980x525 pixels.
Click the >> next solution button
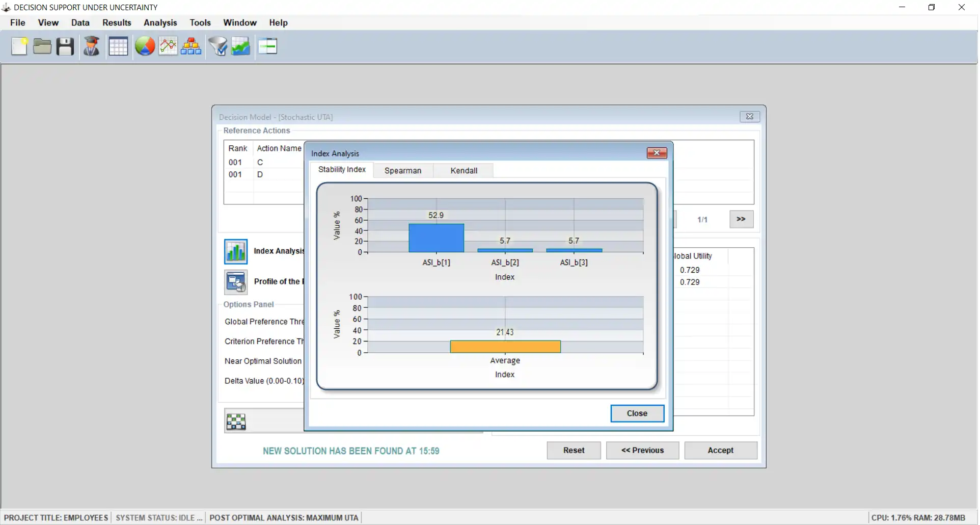coord(741,219)
